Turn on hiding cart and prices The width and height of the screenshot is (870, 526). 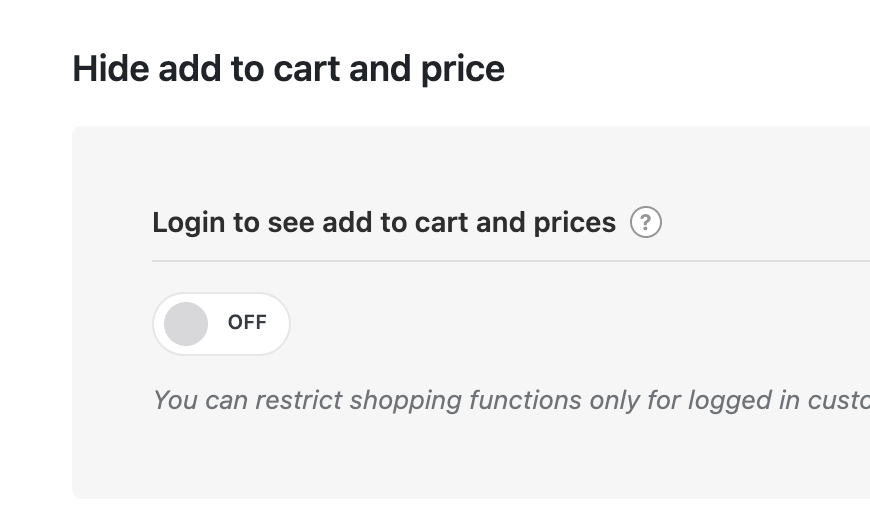(221, 323)
